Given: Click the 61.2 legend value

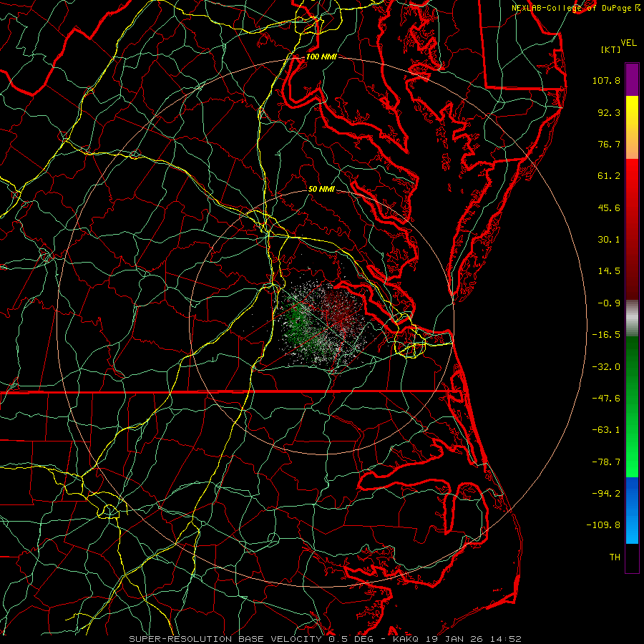Looking at the screenshot, I should pyautogui.click(x=609, y=176).
